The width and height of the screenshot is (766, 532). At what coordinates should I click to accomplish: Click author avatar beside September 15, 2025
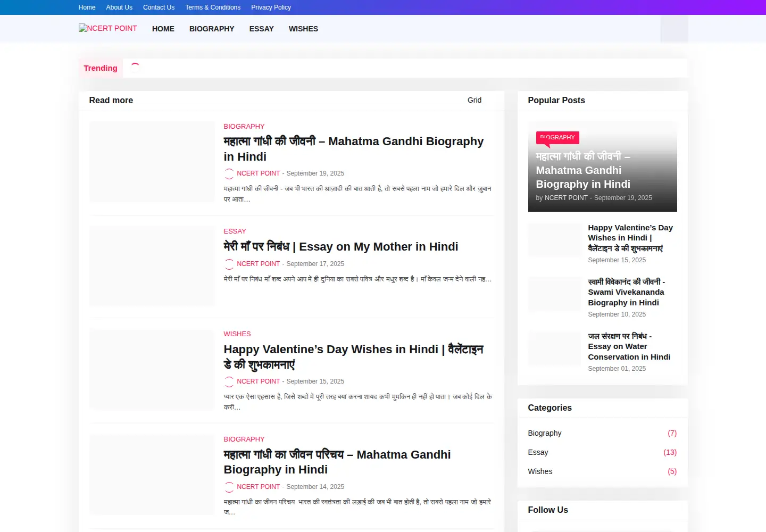(x=229, y=381)
